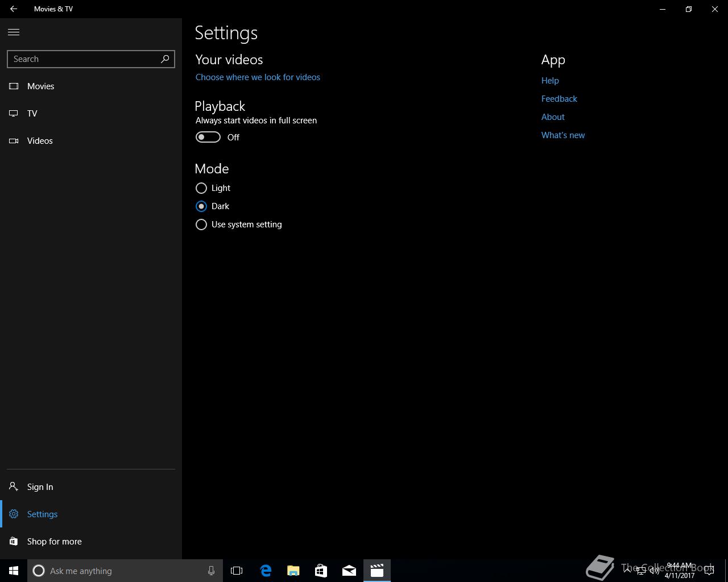
Task: Click the network tray icon
Action: point(641,571)
